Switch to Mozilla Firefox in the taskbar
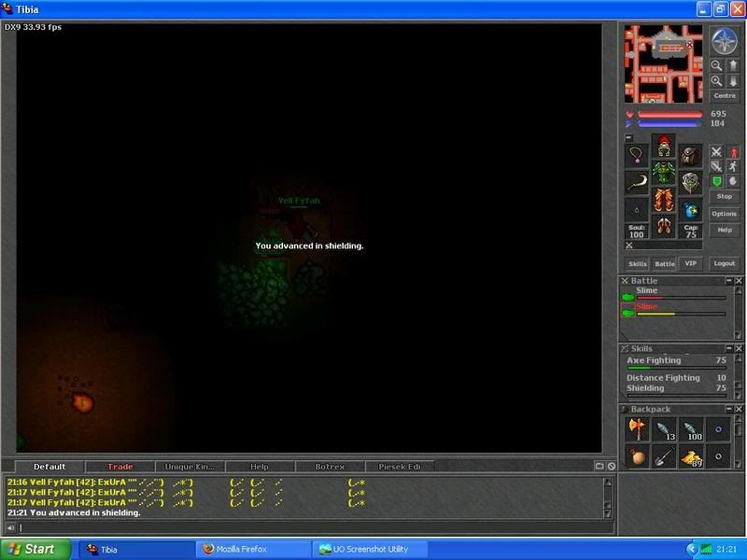The width and height of the screenshot is (747, 560). (253, 549)
